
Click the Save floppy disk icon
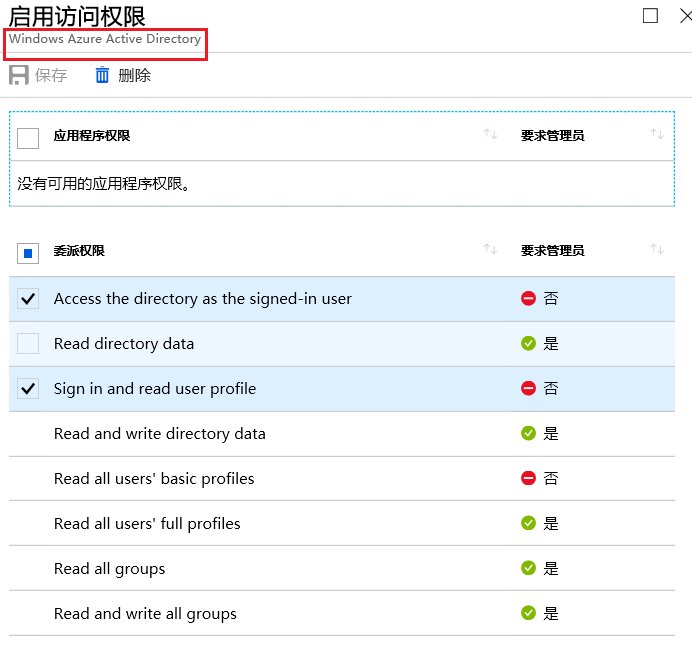tap(19, 75)
